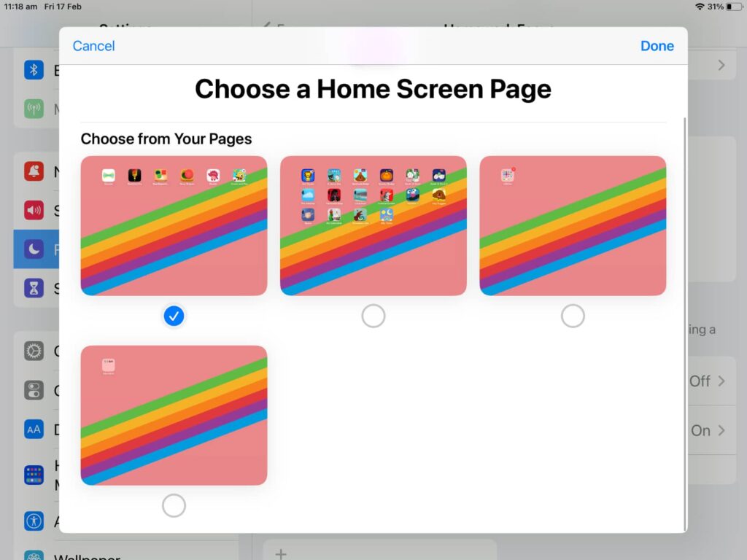The height and width of the screenshot is (560, 747).
Task: Tap Cancel to dismiss the page chooser
Action: coord(93,46)
